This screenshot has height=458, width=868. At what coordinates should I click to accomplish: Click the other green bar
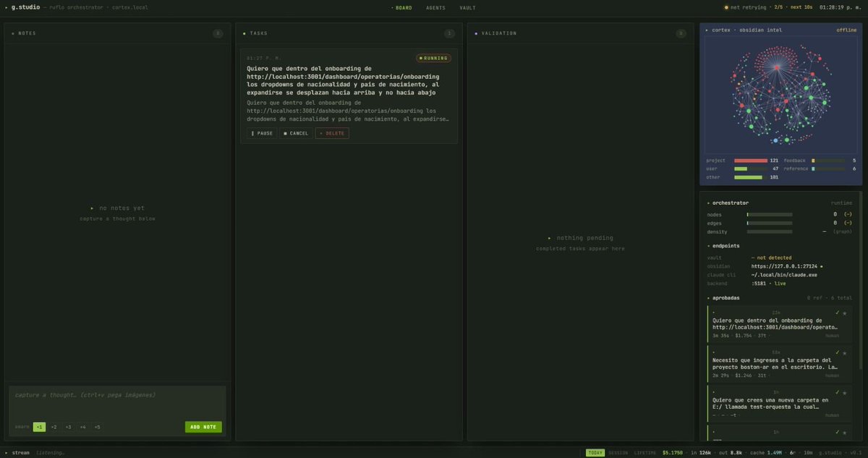pos(748,177)
